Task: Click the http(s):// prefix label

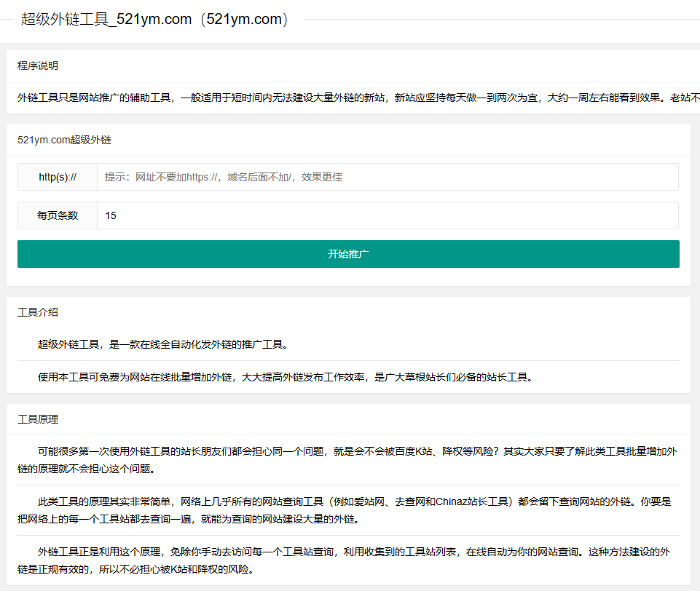Action: coord(58,177)
